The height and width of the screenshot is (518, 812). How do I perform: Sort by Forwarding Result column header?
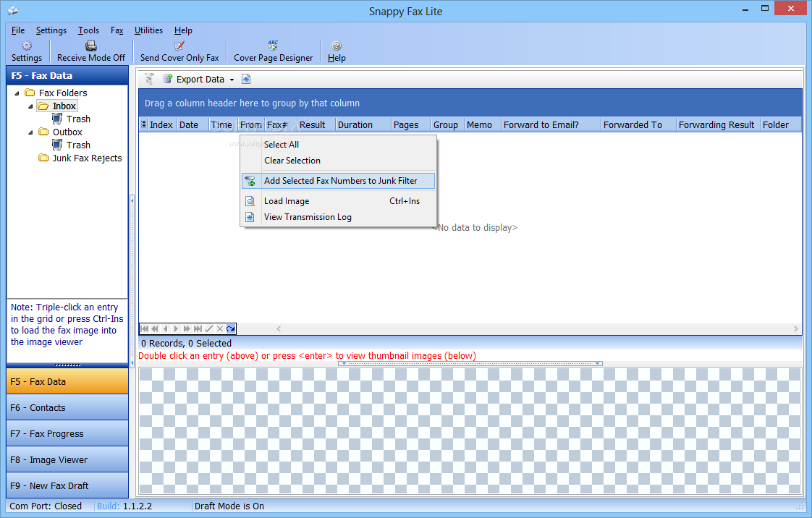tap(716, 124)
